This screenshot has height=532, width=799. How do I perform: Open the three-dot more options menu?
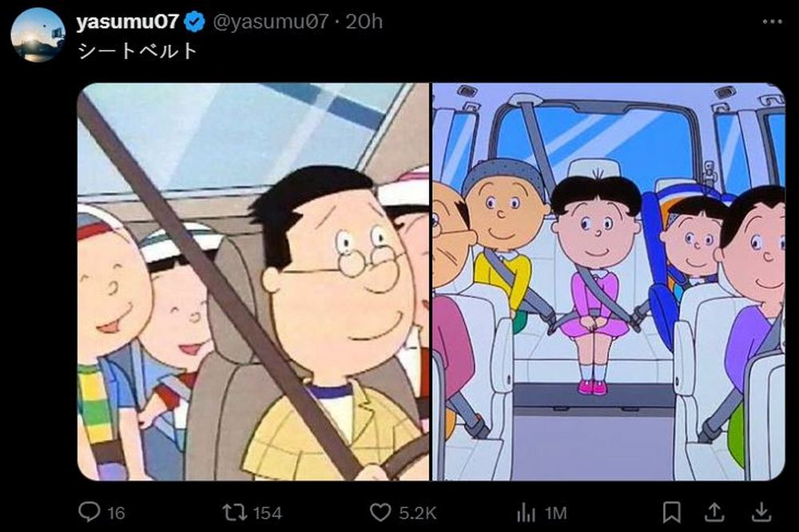pyautogui.click(x=772, y=22)
